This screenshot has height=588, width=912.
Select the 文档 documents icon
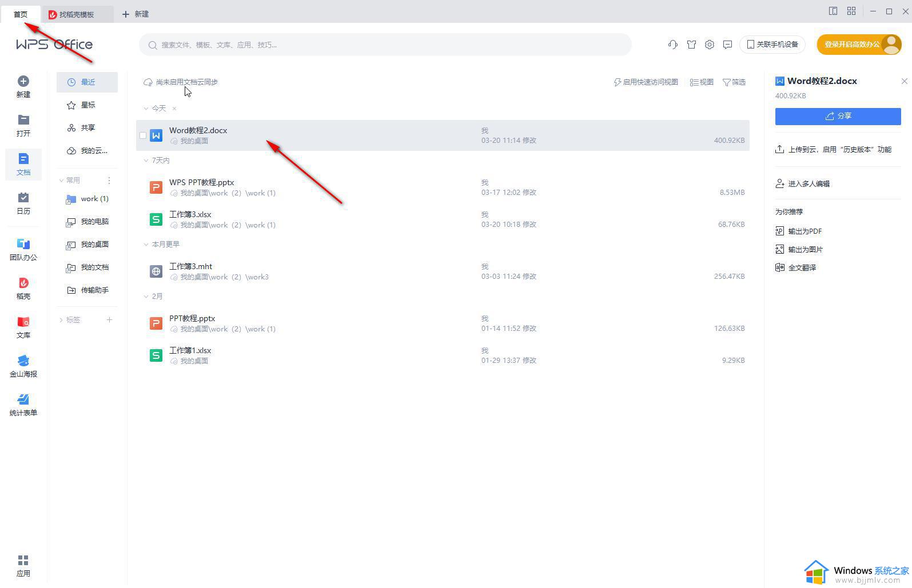23,158
